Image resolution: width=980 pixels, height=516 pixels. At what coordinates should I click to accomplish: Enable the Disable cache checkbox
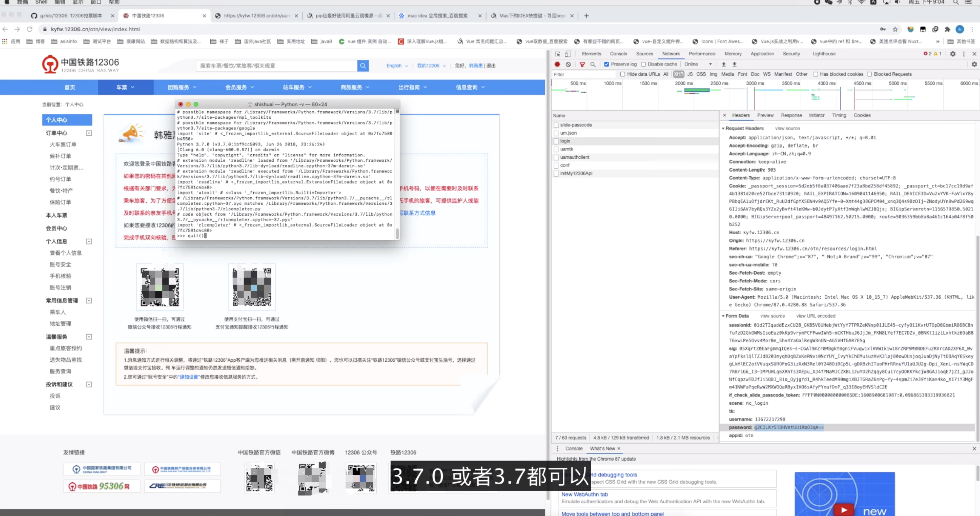click(643, 64)
